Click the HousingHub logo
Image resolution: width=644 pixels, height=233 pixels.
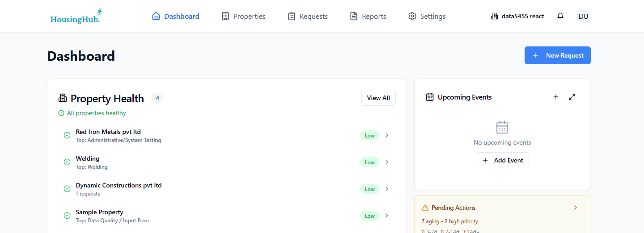pos(76,16)
